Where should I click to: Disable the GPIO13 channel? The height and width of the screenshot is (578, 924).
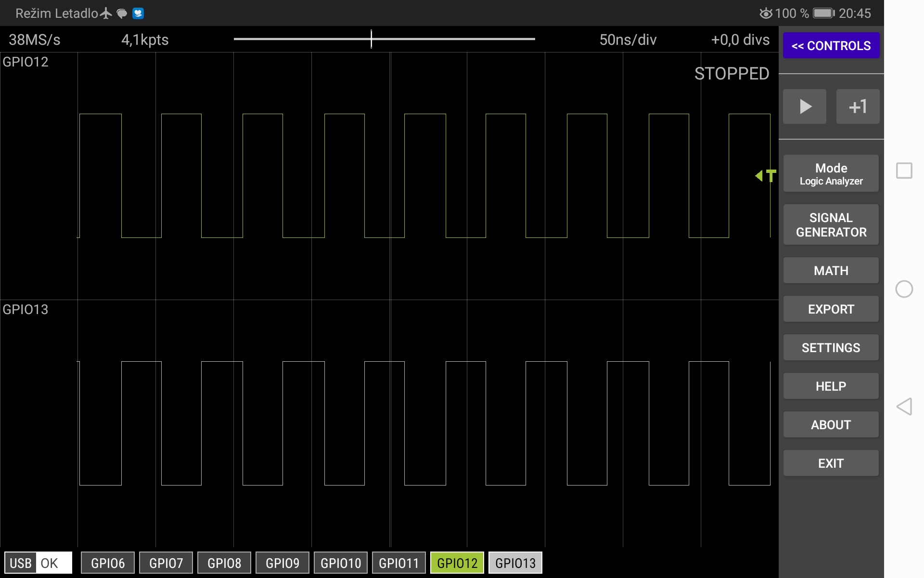click(515, 563)
